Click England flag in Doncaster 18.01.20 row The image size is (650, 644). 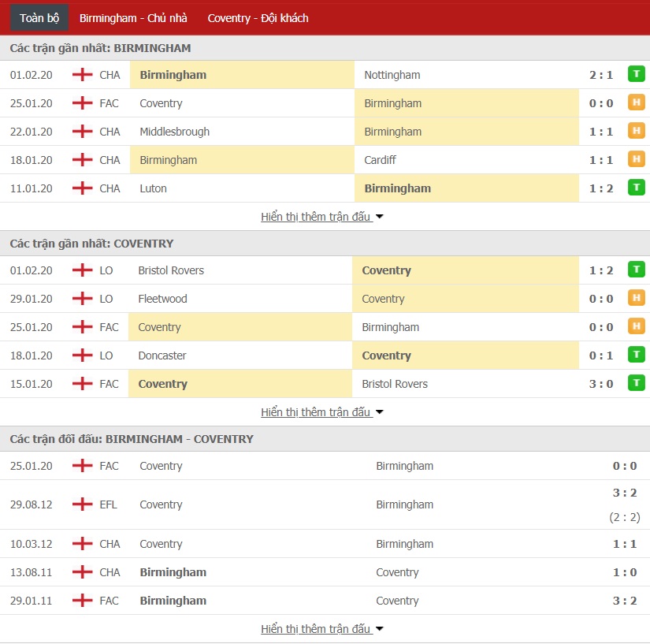(82, 356)
